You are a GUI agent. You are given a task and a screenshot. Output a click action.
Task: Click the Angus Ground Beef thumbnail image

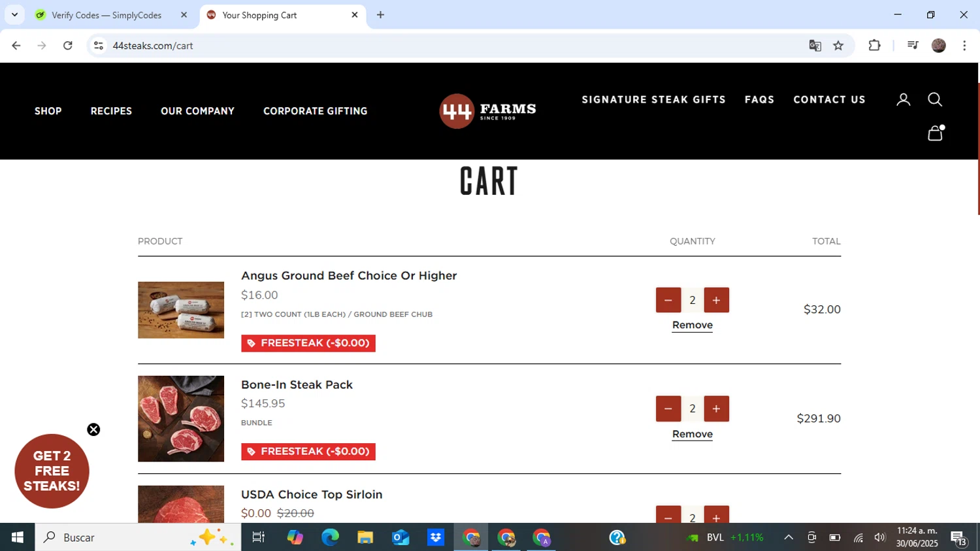[181, 310]
